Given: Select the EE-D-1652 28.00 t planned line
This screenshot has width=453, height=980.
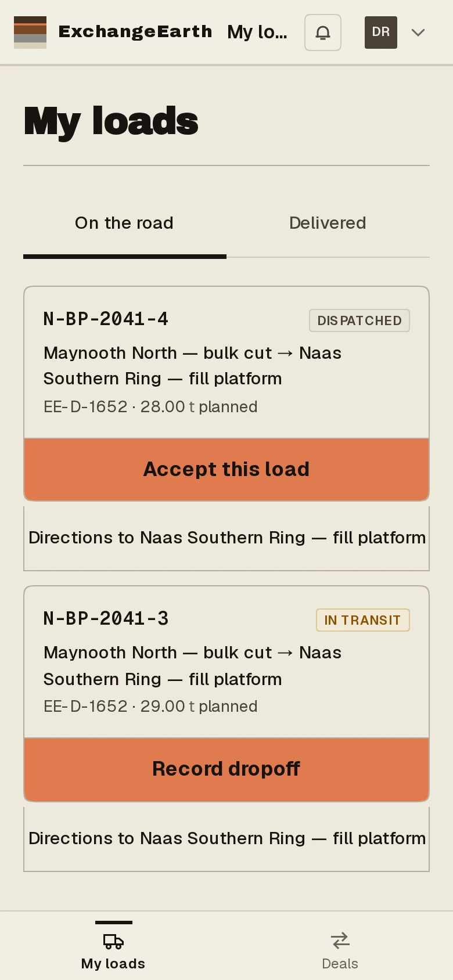Looking at the screenshot, I should pyautogui.click(x=150, y=406).
